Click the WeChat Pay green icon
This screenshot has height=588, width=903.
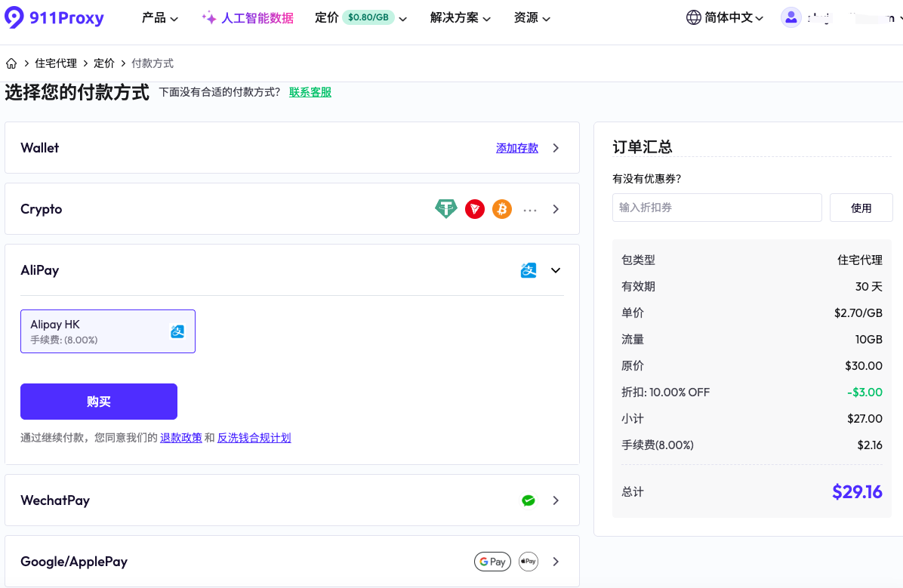528,500
